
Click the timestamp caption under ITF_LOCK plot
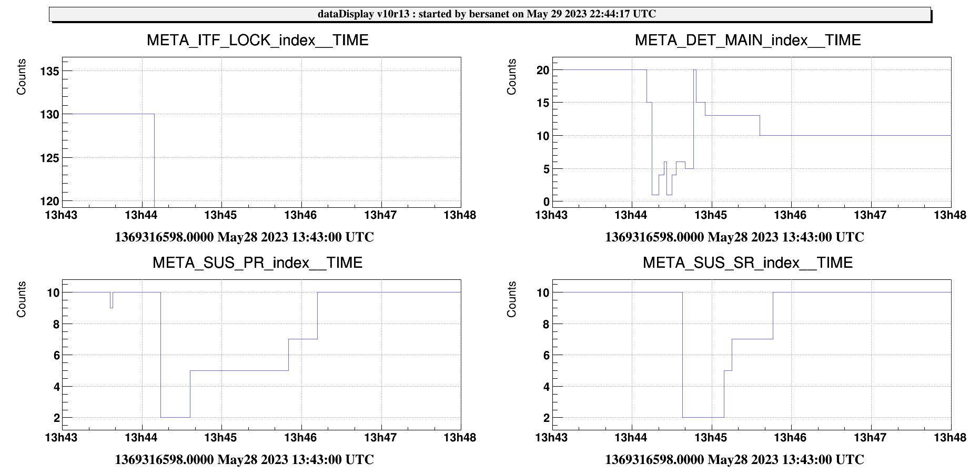(x=244, y=237)
